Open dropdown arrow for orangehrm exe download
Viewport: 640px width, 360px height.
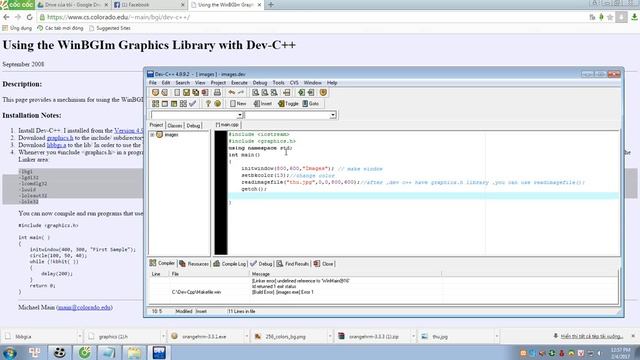(x=246, y=336)
